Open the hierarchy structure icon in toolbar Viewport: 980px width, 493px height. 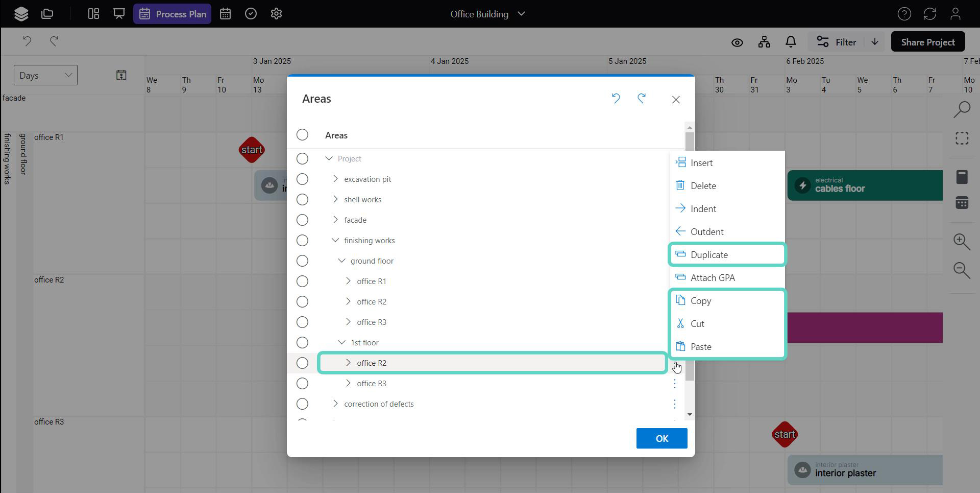pos(764,42)
